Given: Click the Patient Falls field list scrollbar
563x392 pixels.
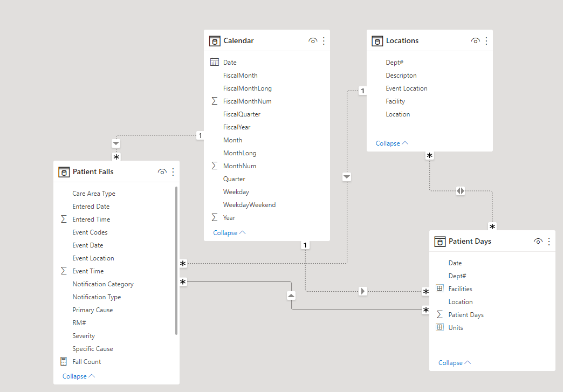Looking at the screenshot, I should [176, 260].
